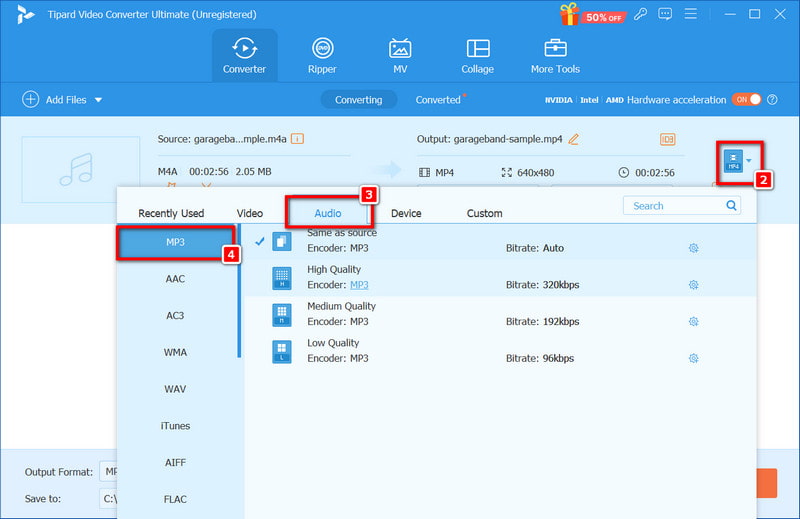Open the MP4 output format selector

738,161
